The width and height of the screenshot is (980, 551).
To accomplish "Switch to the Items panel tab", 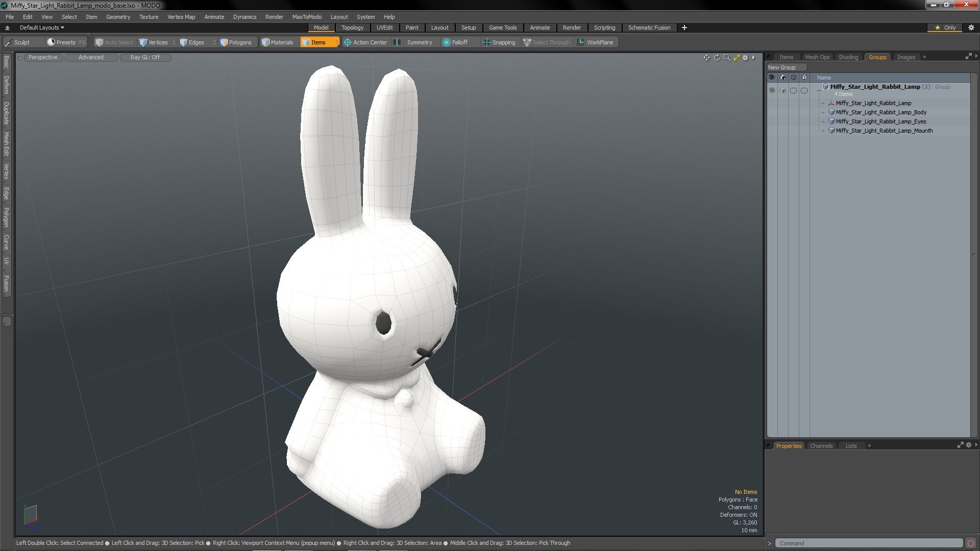I will pyautogui.click(x=786, y=57).
